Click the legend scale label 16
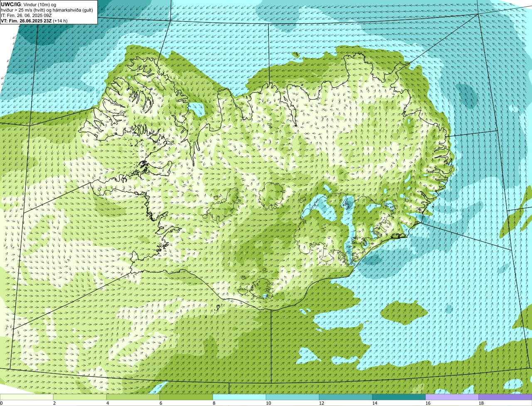The width and height of the screenshot is (532, 406). pyautogui.click(x=428, y=403)
